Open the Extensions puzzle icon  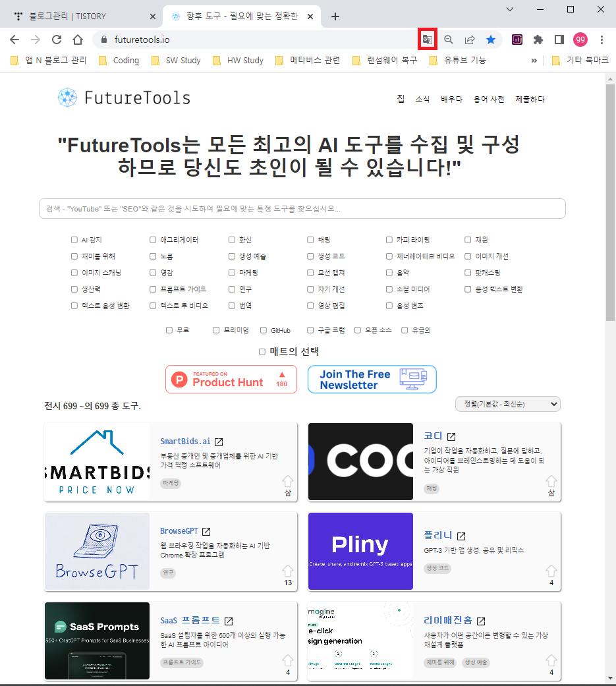(x=538, y=40)
